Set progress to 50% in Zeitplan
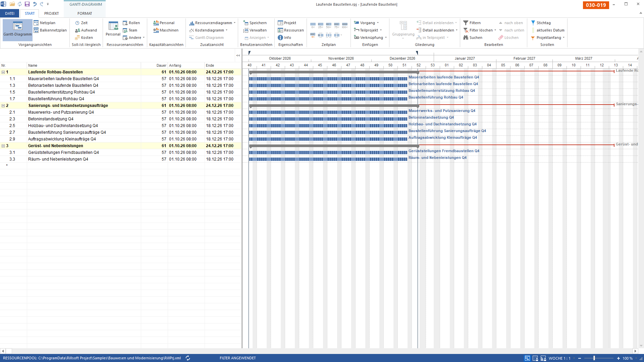Viewport: 644px width, 362px height. point(329,25)
